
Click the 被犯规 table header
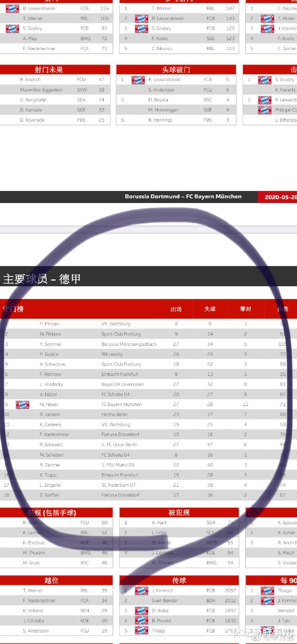point(179,513)
